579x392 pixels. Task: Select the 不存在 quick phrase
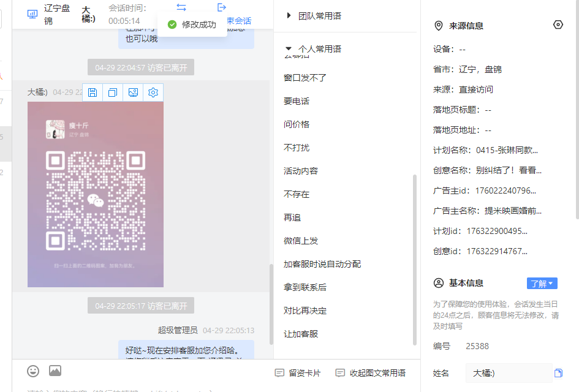[296, 194]
